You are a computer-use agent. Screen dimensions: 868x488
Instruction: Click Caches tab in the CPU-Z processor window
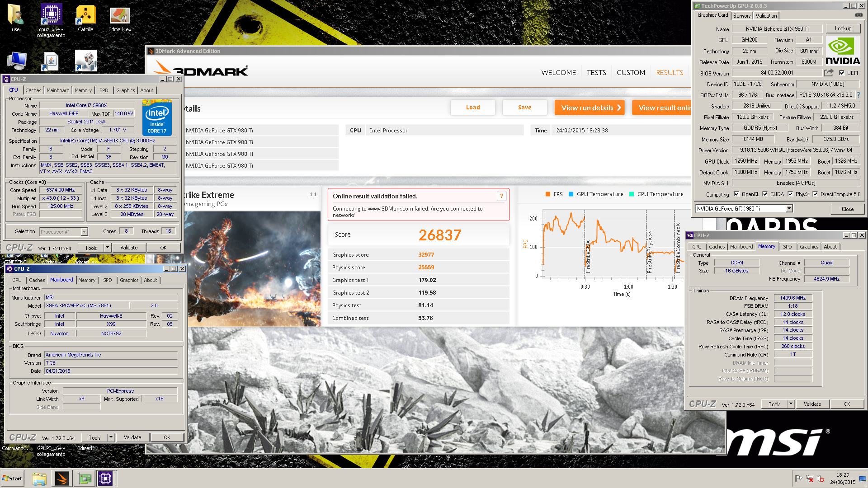coord(33,90)
